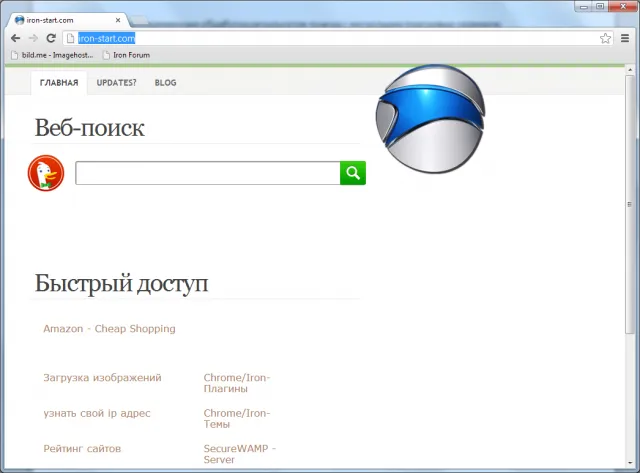The width and height of the screenshot is (640, 473).
Task: Open узнать свой ip адрес link
Action: pyautogui.click(x=97, y=413)
